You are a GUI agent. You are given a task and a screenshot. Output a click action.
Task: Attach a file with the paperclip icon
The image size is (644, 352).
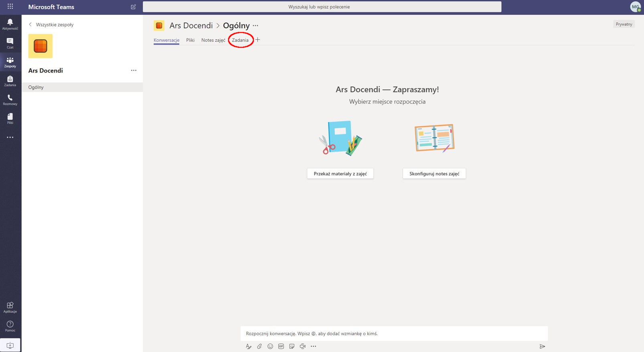259,346
